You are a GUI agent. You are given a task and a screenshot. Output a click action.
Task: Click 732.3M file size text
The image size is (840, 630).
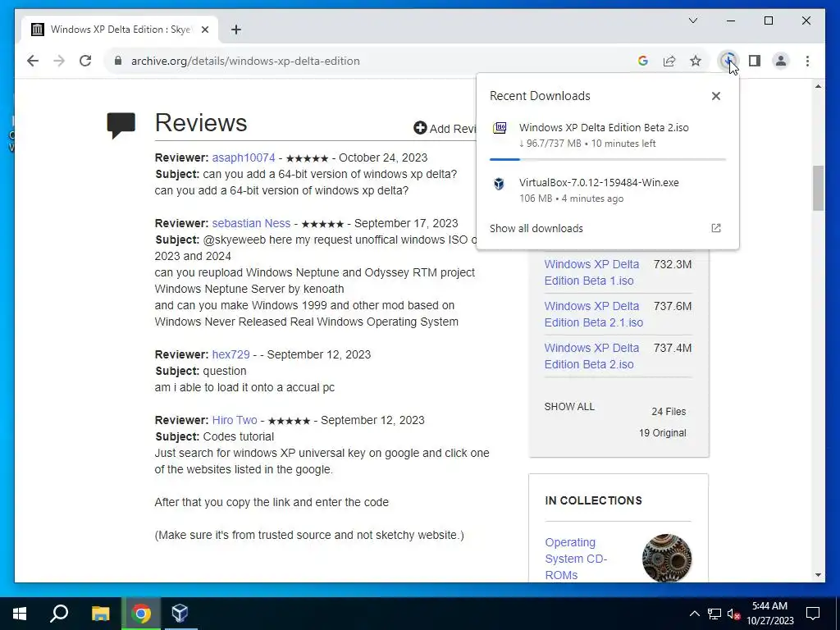(x=673, y=264)
